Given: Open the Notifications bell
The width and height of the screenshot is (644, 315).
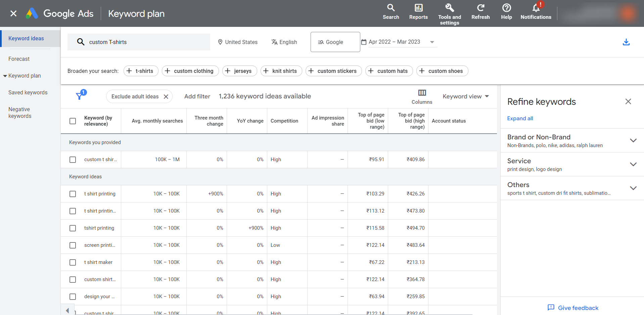Looking at the screenshot, I should [536, 7].
